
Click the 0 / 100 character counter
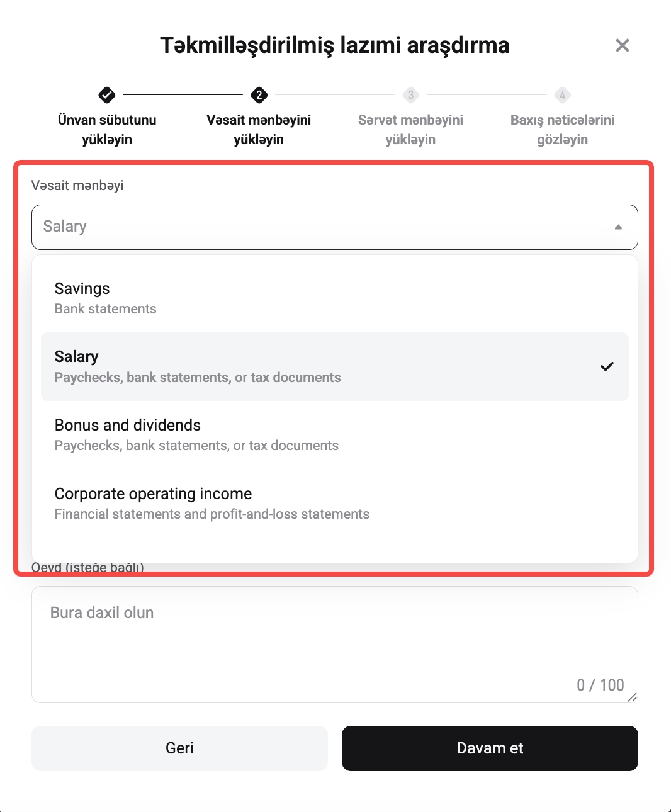(x=600, y=685)
